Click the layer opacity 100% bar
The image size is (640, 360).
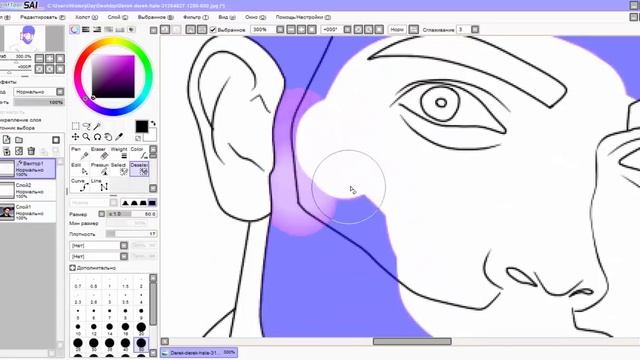(39, 102)
